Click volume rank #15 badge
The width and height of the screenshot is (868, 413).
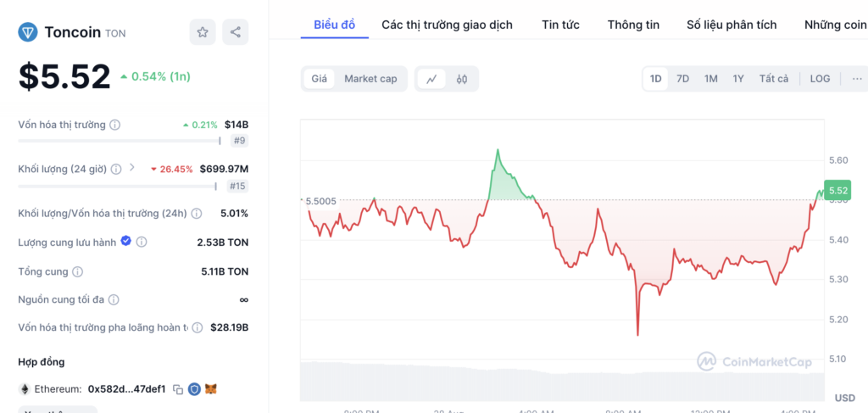(x=237, y=186)
